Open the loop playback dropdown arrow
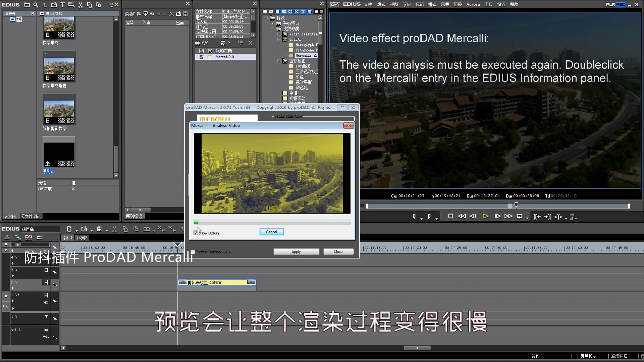The image size is (644, 362). 527,218
